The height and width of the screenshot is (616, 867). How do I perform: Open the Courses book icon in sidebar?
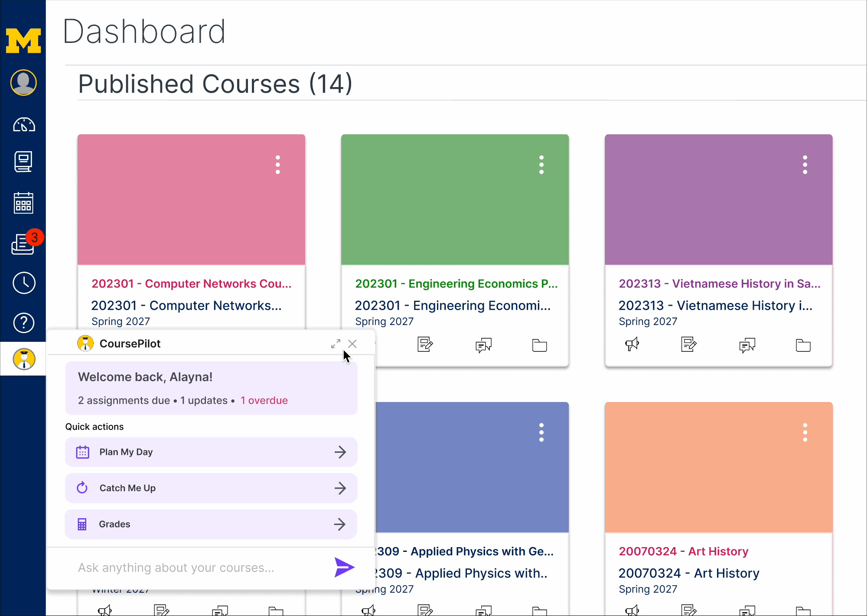(x=23, y=162)
